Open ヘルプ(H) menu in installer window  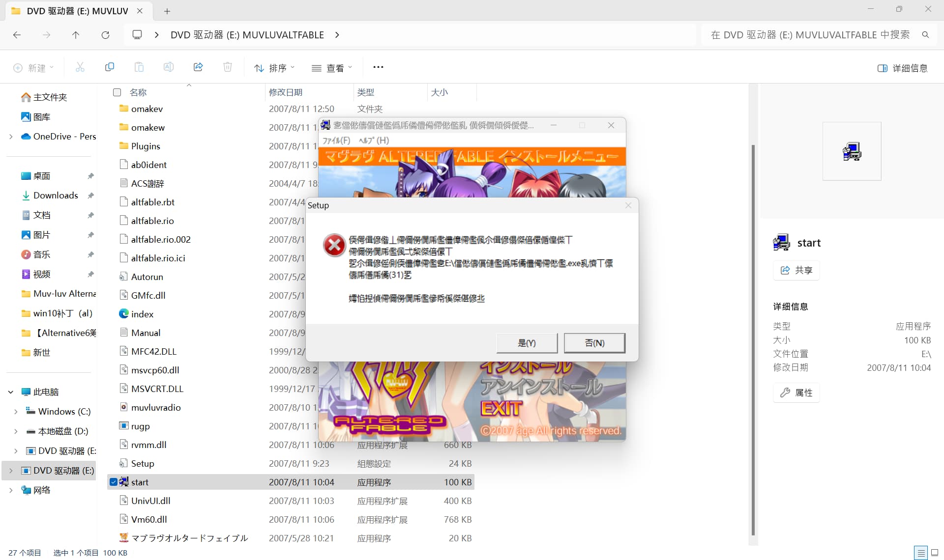(x=374, y=140)
